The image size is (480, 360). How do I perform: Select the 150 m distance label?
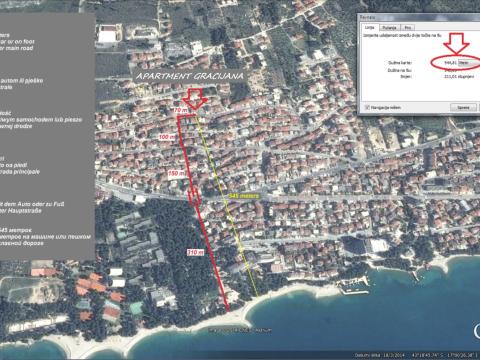tap(176, 173)
